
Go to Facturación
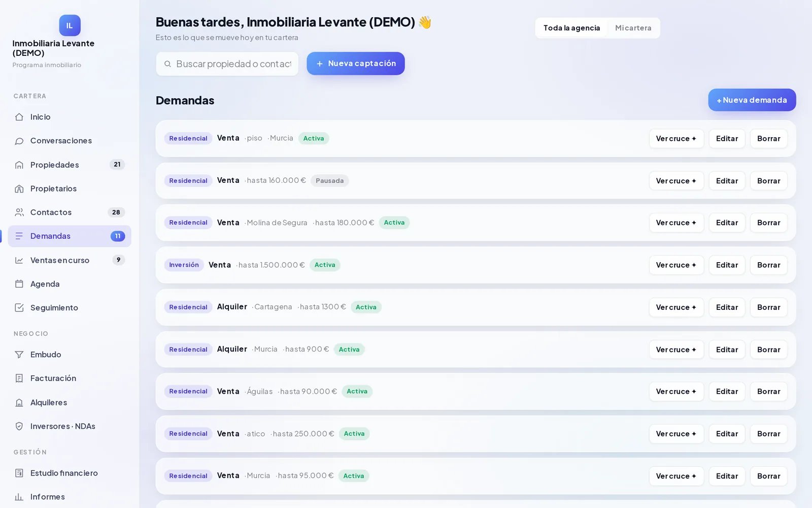coord(70,378)
